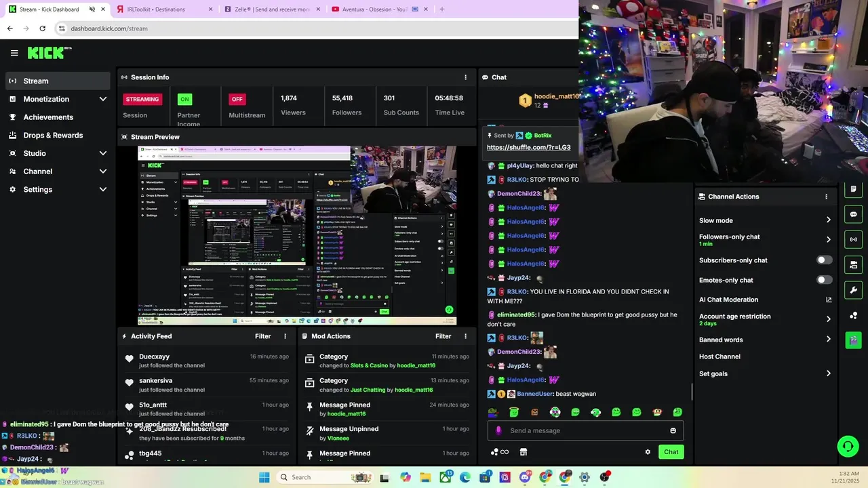The width and height of the screenshot is (868, 488).
Task: Click the broadcast signal icon in right sidebar
Action: (853, 239)
